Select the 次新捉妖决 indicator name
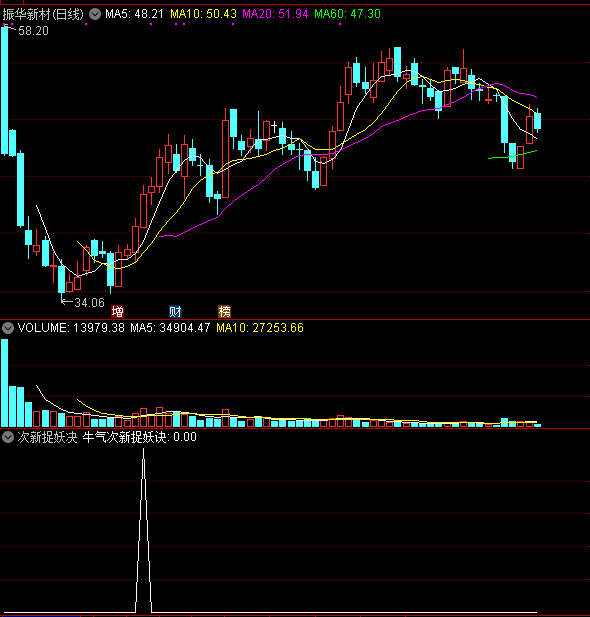Viewport: 590px width, 617px height. coord(47,437)
